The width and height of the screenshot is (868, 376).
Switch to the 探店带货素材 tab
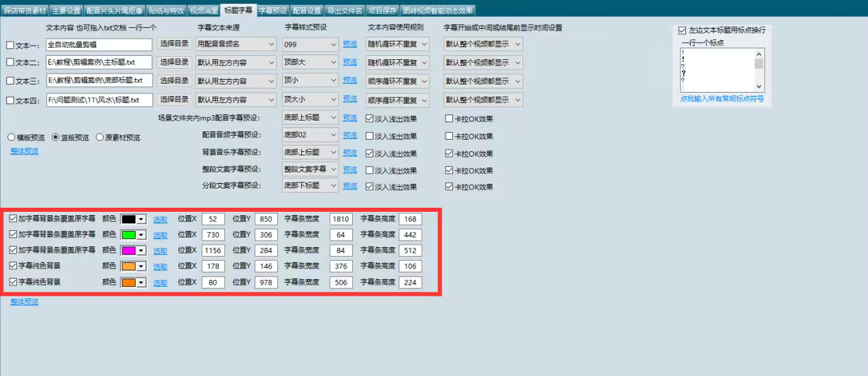click(25, 10)
